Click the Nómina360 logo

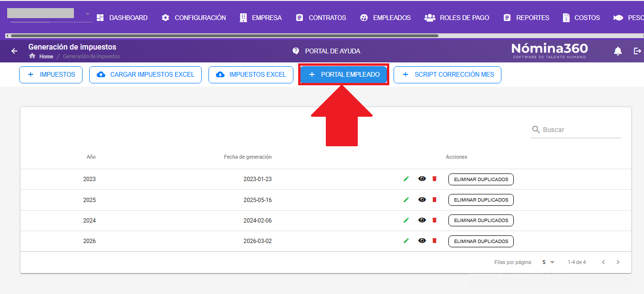click(x=550, y=51)
